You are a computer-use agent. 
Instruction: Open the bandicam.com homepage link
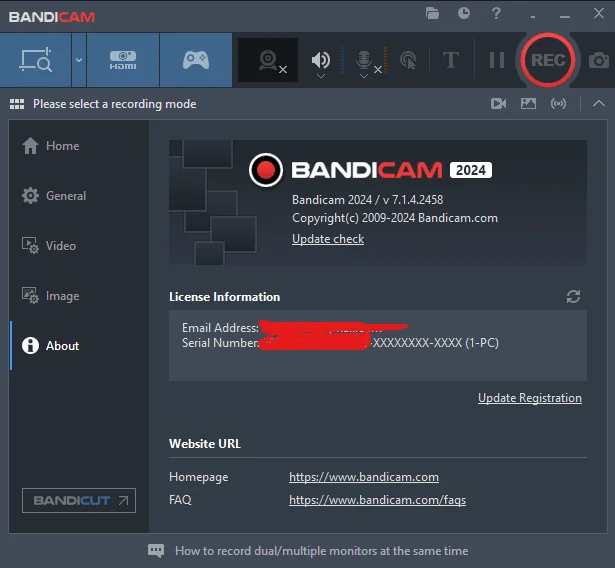[x=364, y=477]
